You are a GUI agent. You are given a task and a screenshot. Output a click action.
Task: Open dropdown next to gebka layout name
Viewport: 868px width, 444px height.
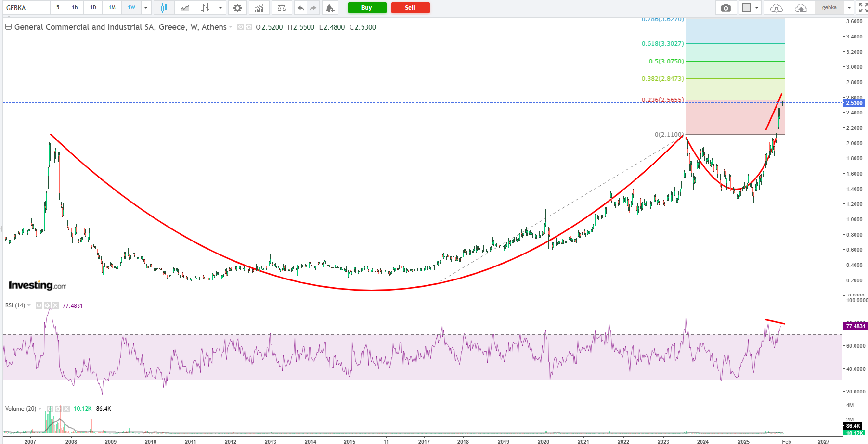click(849, 8)
